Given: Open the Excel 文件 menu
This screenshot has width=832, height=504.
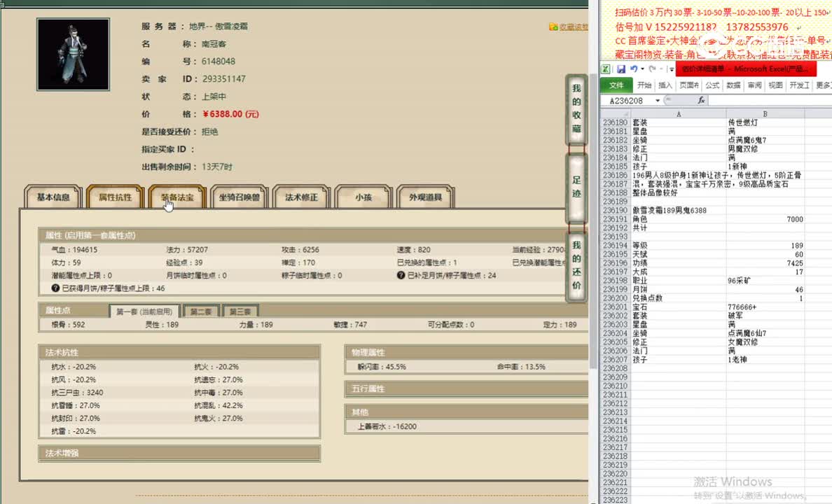Looking at the screenshot, I should click(x=616, y=85).
